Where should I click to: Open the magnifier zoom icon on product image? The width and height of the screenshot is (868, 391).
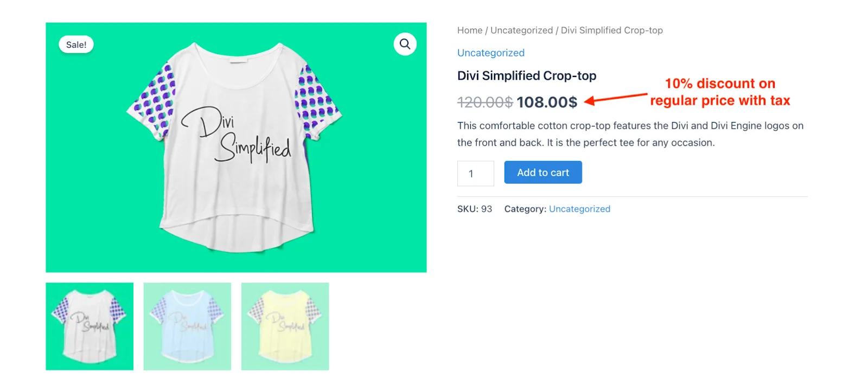405,44
